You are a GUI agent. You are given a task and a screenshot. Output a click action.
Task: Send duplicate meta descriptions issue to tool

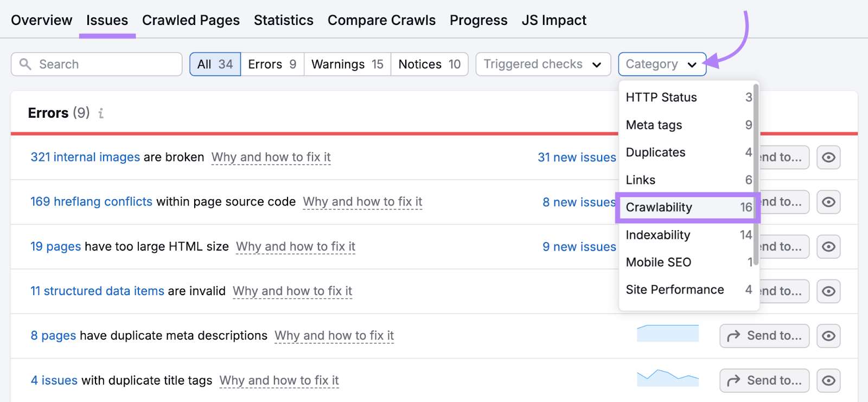pyautogui.click(x=764, y=336)
